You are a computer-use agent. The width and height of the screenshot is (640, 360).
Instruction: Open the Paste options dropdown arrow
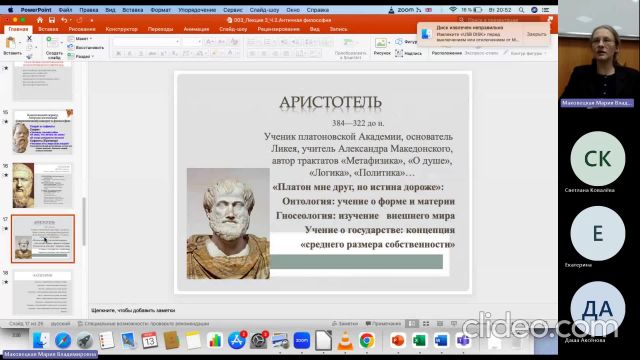pyautogui.click(x=20, y=42)
